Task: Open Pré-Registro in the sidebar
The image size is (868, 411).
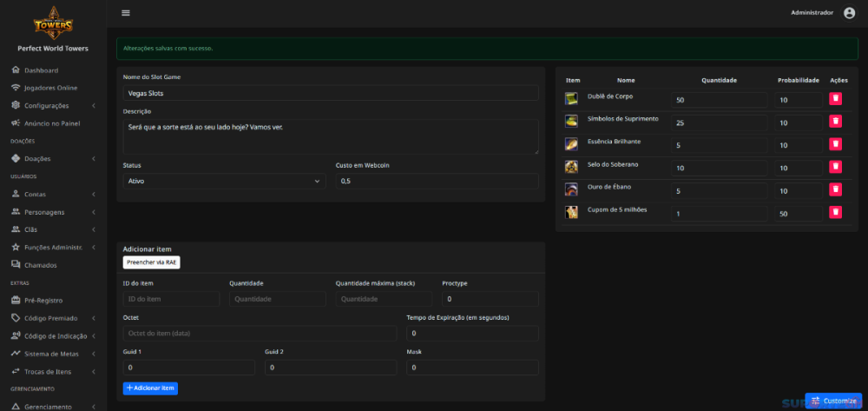Action: tap(45, 301)
